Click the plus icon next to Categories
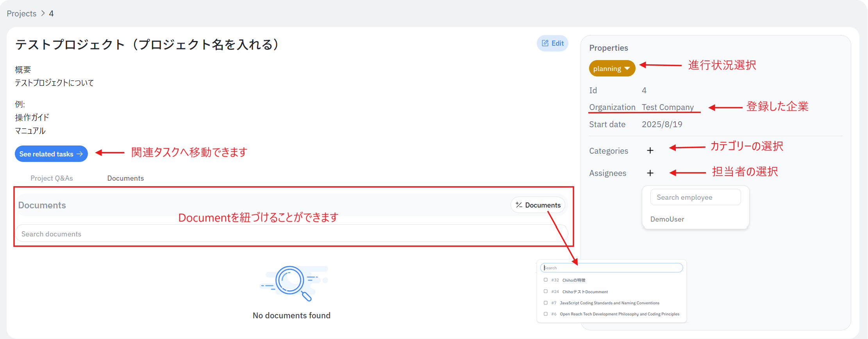Image resolution: width=868 pixels, height=339 pixels. [x=650, y=151]
